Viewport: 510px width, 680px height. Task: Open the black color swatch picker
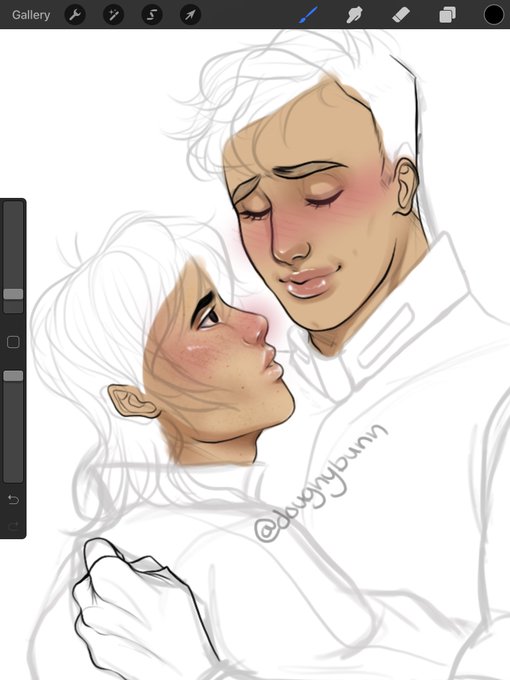coord(494,15)
